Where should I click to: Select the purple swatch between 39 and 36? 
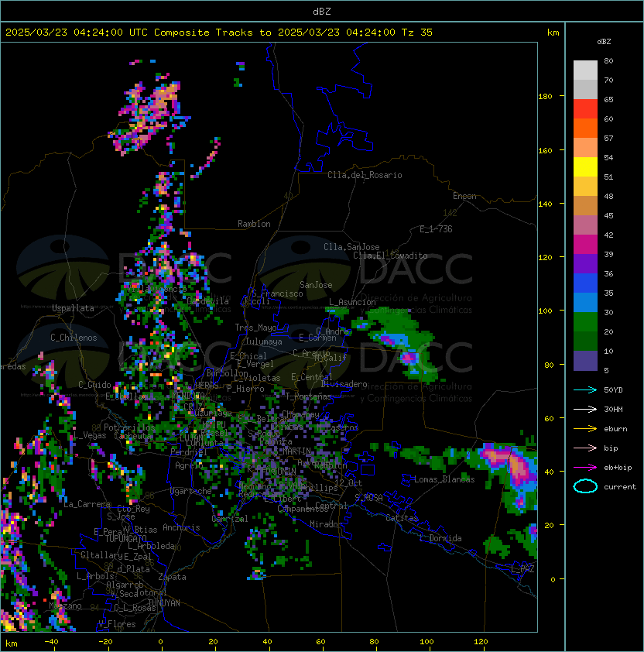click(585, 264)
